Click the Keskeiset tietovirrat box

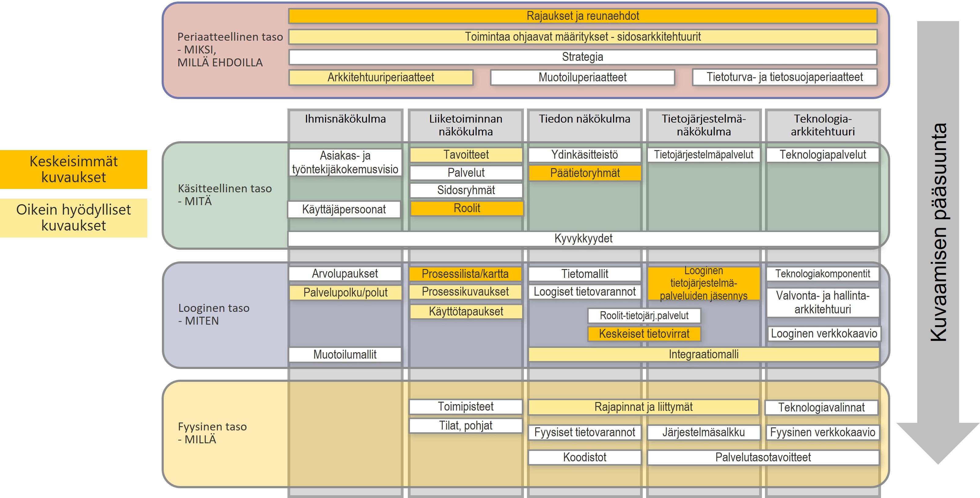click(644, 334)
